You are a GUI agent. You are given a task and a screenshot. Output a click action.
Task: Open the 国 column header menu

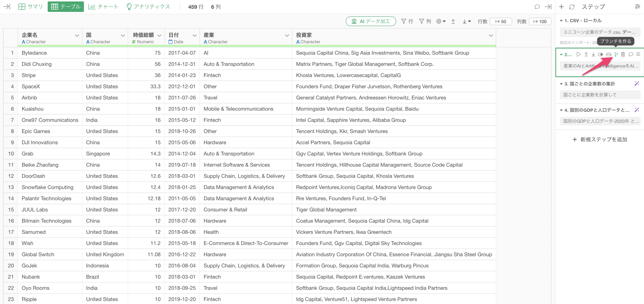point(123,35)
